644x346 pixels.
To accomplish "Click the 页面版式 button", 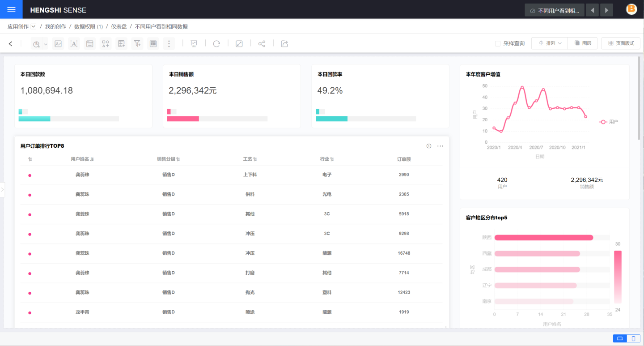I will pos(620,43).
